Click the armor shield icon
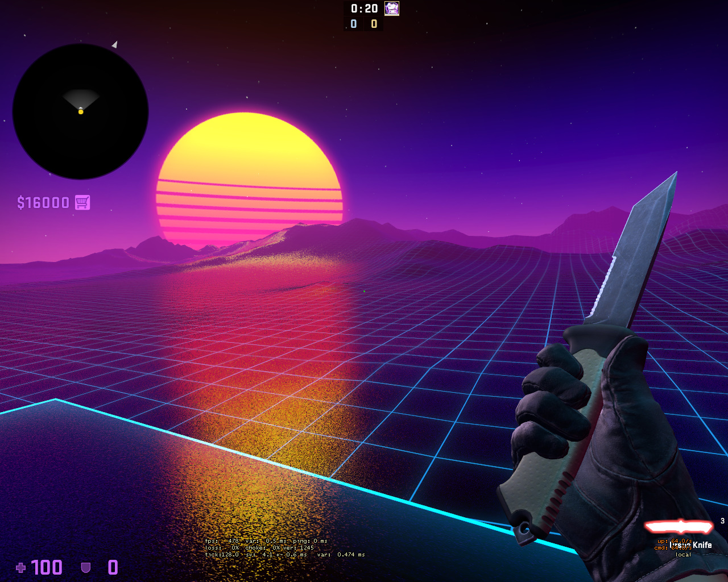This screenshot has width=728, height=582. tap(86, 567)
